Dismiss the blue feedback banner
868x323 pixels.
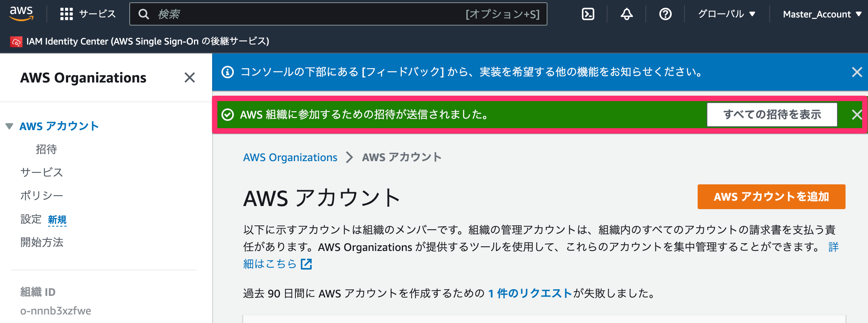[857, 72]
